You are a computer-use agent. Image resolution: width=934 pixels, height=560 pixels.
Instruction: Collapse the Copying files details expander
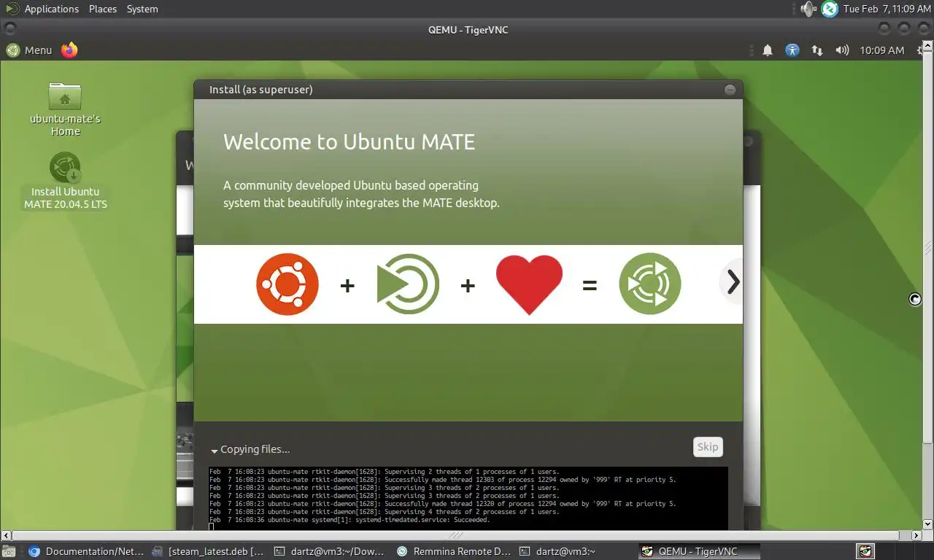click(215, 451)
